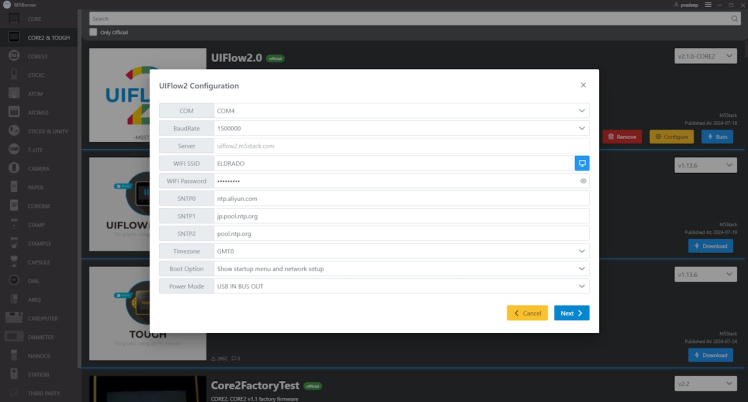Click the red Remove button
The height and width of the screenshot is (402, 748).
click(622, 136)
